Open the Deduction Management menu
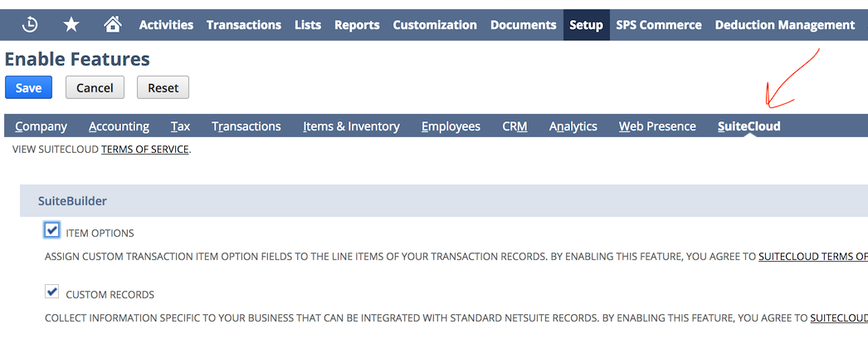The image size is (868, 344). [785, 25]
